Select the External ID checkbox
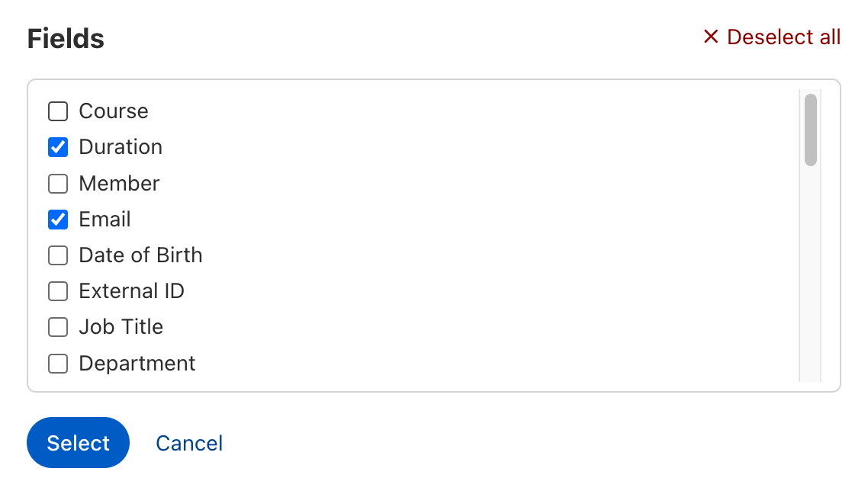This screenshot has height=494, width=868. 58,291
